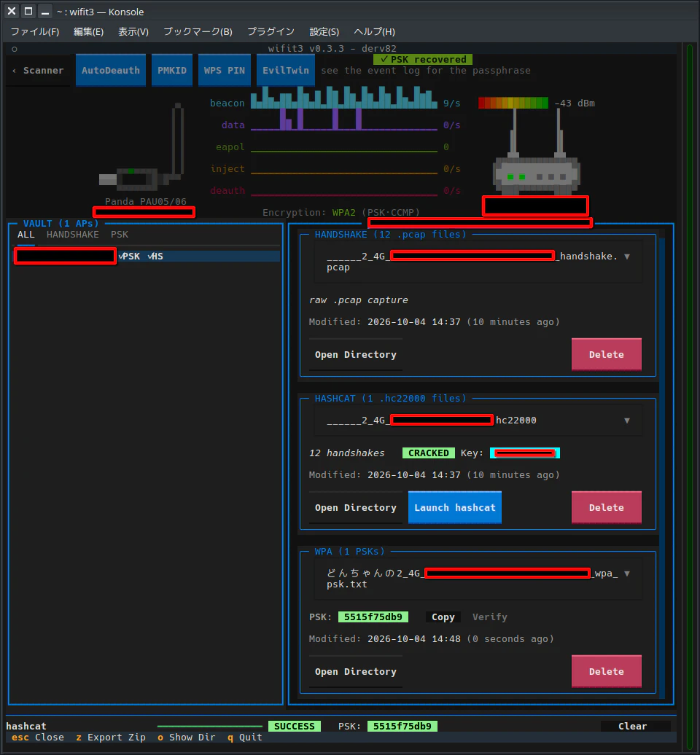The image size is (700, 755).
Task: Click the beacon rate bar graph
Action: [344, 98]
